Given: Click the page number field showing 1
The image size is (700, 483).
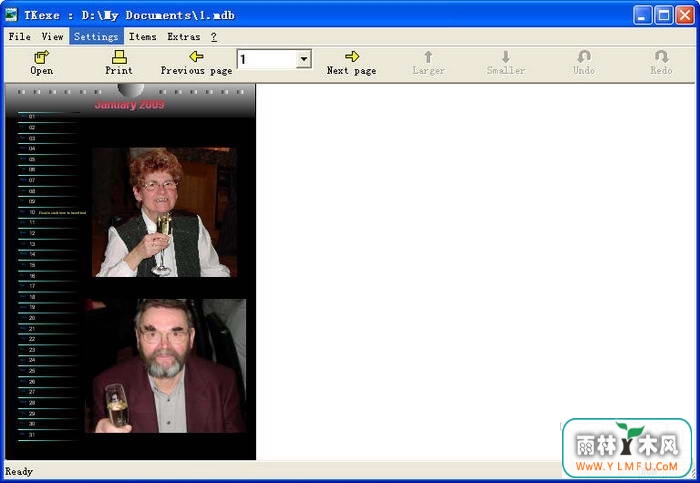Looking at the screenshot, I should [267, 59].
